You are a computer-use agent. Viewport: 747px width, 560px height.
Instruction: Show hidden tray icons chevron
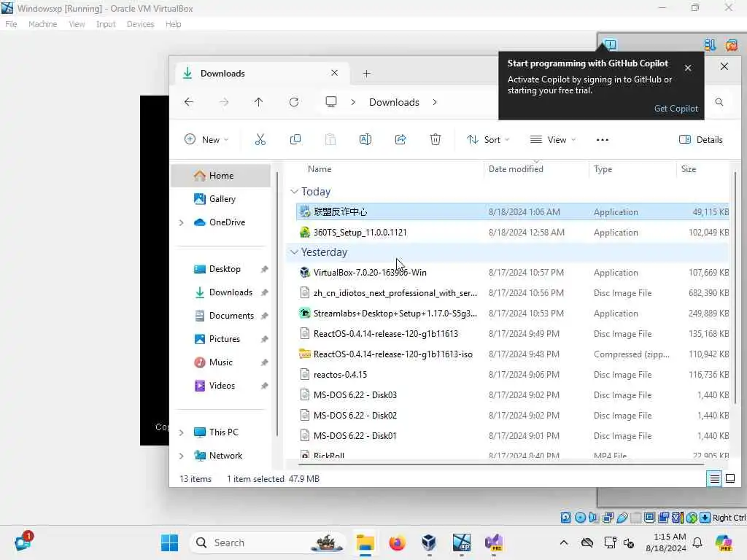click(564, 542)
